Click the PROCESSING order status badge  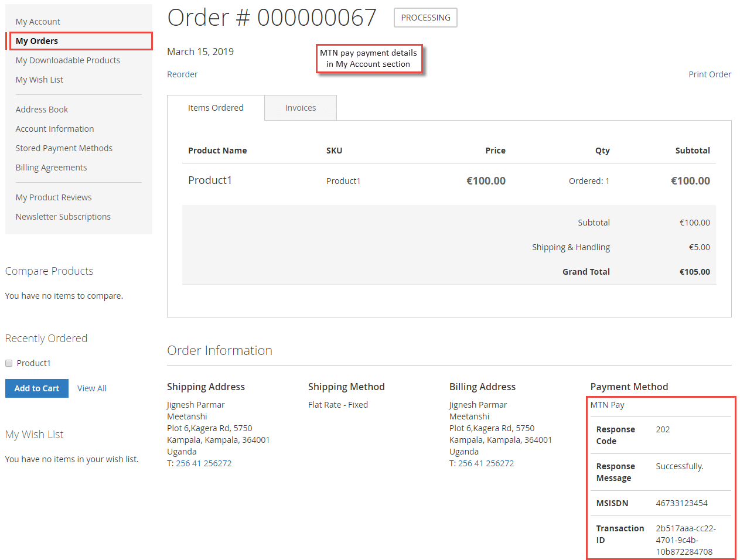point(425,18)
